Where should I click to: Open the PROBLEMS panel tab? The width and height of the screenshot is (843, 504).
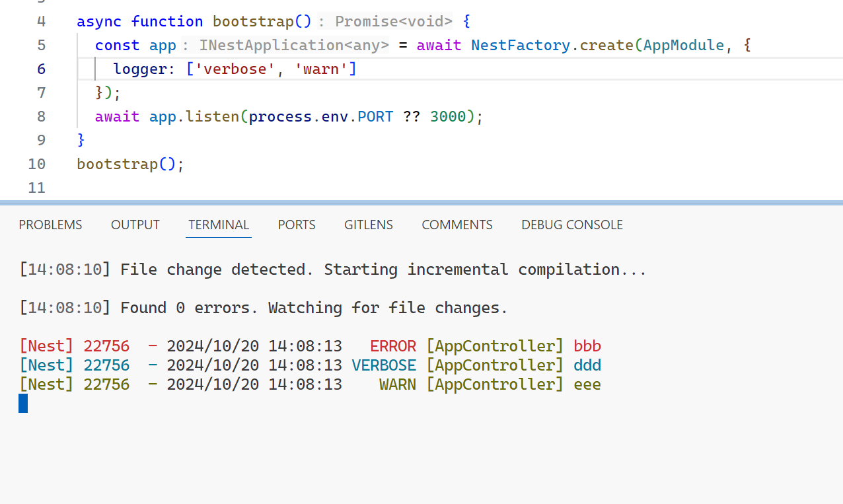[x=50, y=225]
